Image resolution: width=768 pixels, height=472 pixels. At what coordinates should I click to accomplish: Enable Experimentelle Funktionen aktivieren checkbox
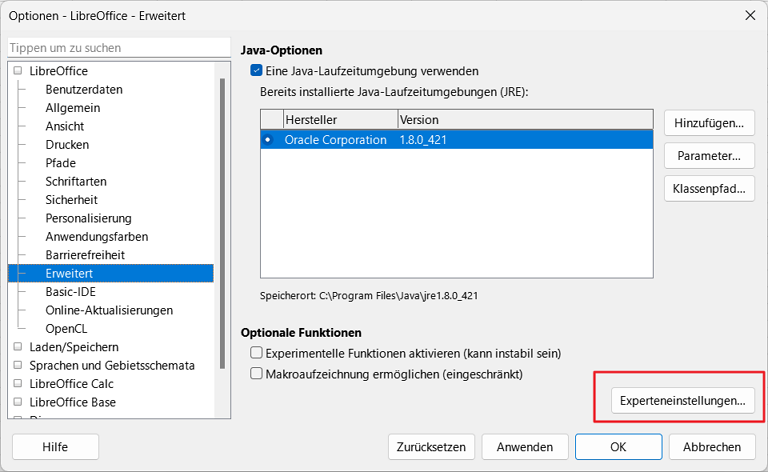[x=256, y=353]
